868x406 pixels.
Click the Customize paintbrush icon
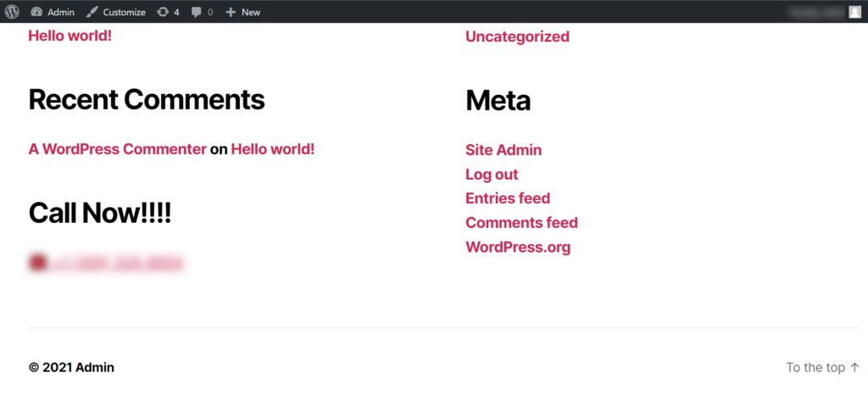92,12
